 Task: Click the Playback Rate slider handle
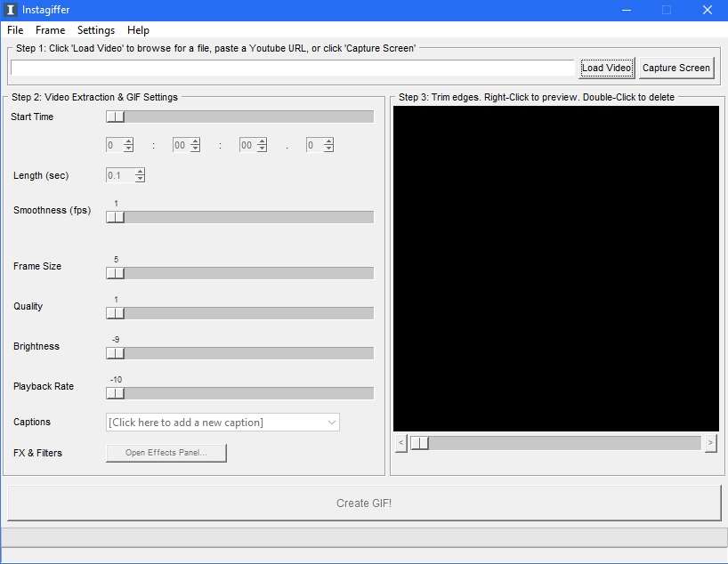click(115, 393)
